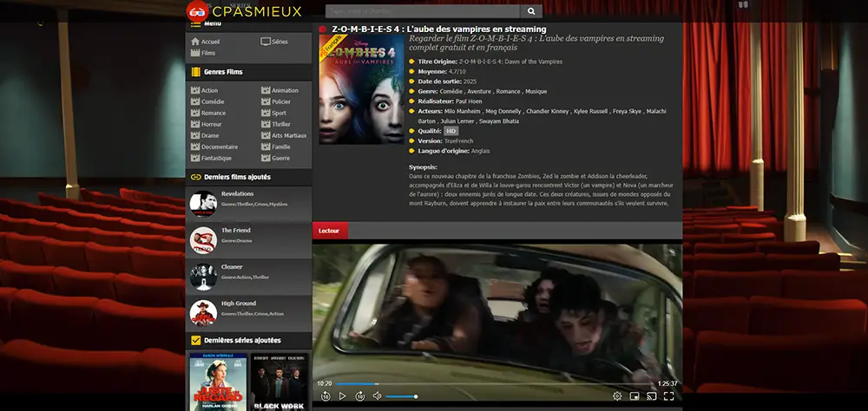Browse the Action genre
The height and width of the screenshot is (411, 868).
tap(204, 90)
